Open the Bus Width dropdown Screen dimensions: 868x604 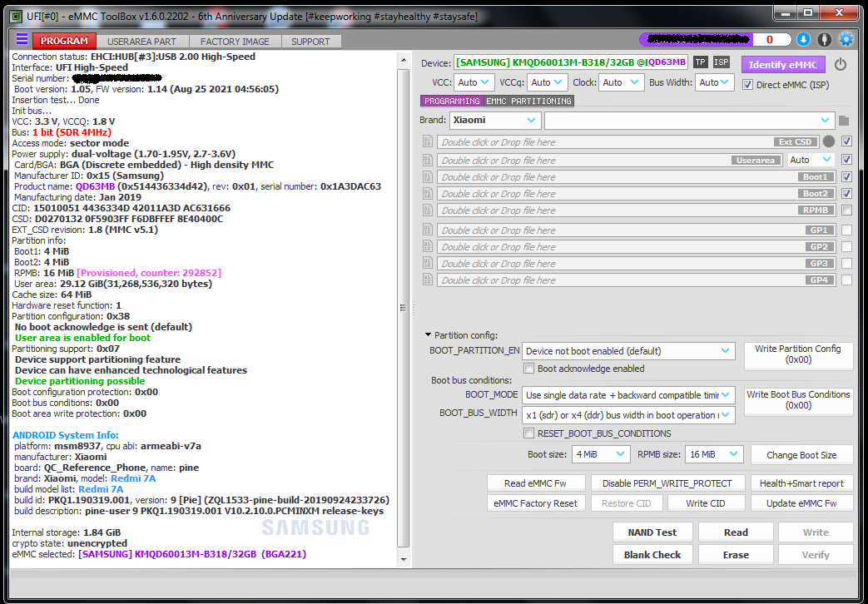(x=715, y=82)
